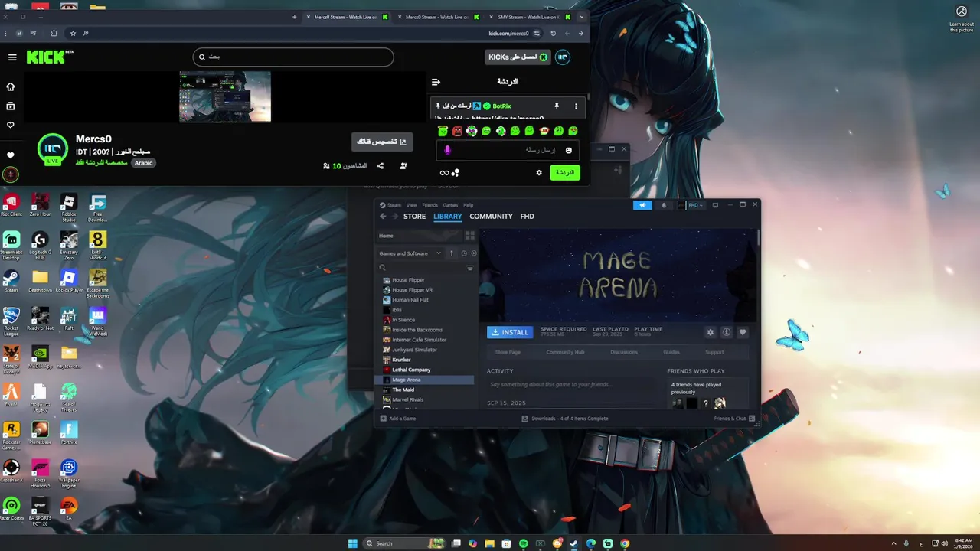Click Kick chat message input field
The height and width of the screenshot is (551, 980).
(x=507, y=150)
